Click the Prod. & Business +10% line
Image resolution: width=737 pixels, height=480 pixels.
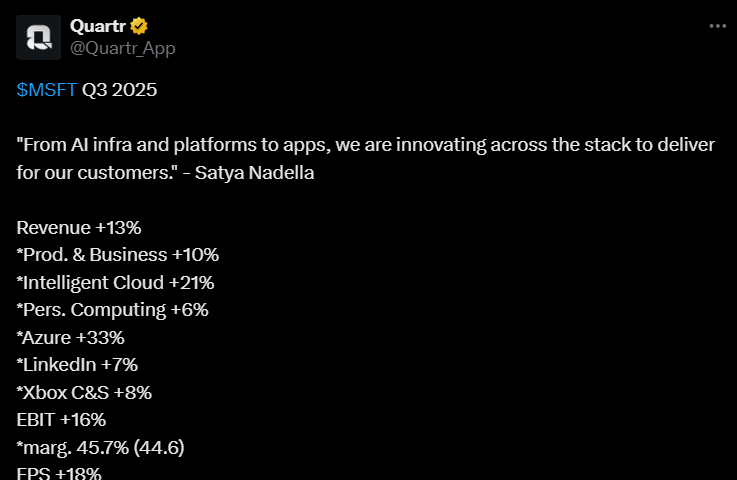(118, 255)
